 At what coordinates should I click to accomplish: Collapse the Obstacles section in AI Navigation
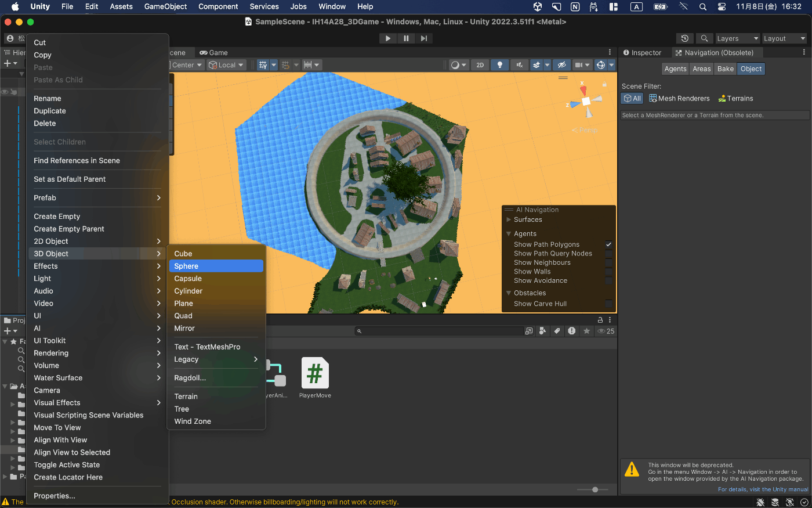click(x=509, y=293)
